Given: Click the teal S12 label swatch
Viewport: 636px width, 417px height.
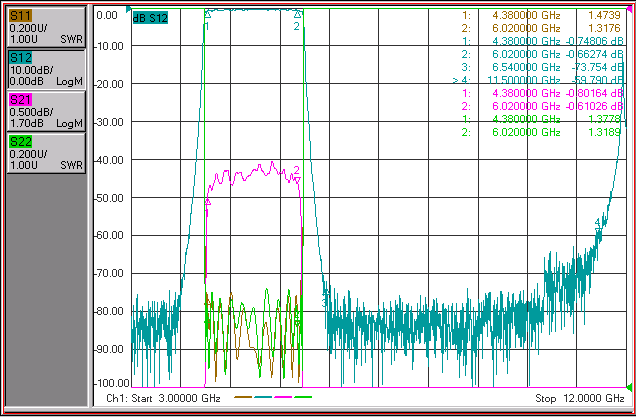Looking at the screenshot, I should (20, 58).
